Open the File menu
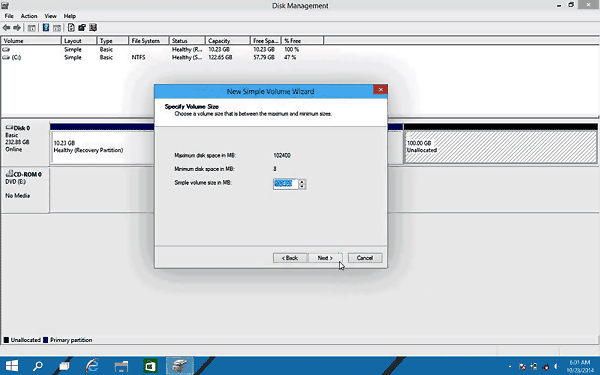 (9, 16)
